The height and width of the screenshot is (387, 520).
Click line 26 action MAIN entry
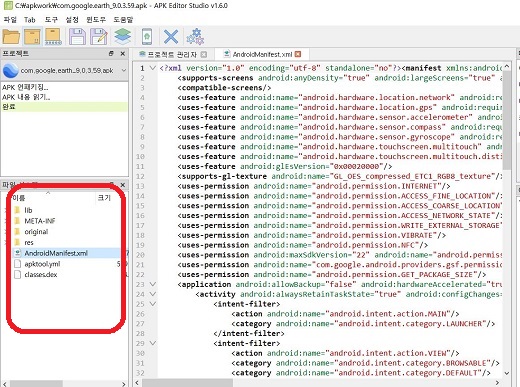[x=345, y=314]
